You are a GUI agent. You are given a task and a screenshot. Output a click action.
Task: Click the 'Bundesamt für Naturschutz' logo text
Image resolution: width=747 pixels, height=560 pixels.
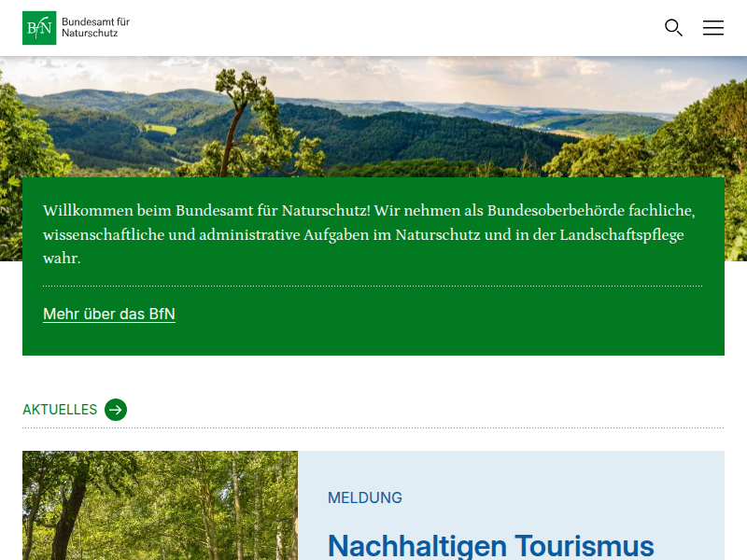[x=95, y=28]
